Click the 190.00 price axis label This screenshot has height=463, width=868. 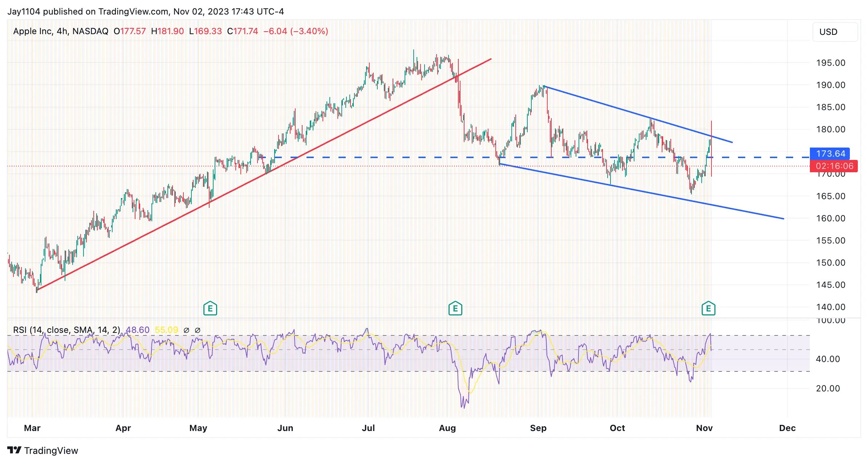click(831, 85)
